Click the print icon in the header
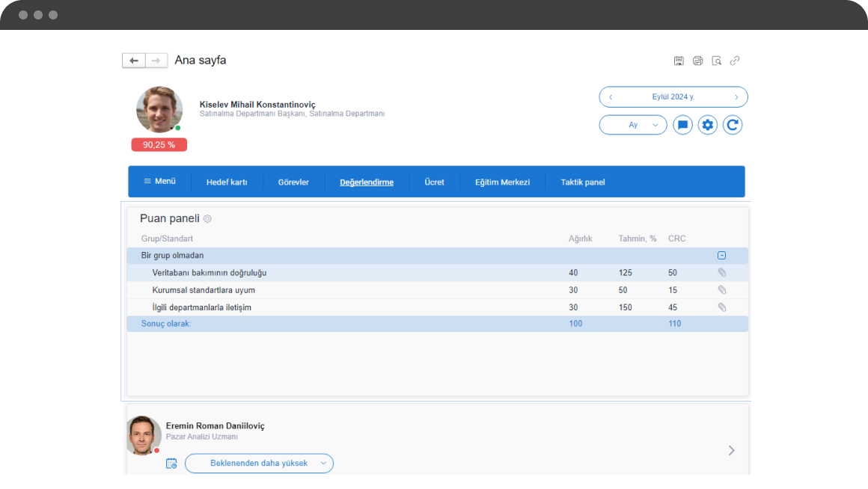 click(x=697, y=61)
